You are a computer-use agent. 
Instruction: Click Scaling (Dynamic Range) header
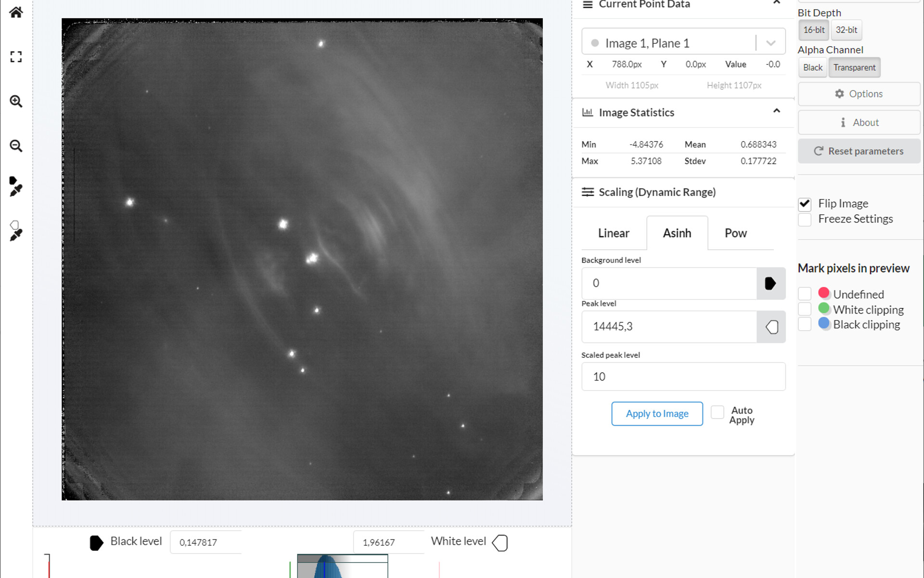pyautogui.click(x=657, y=192)
